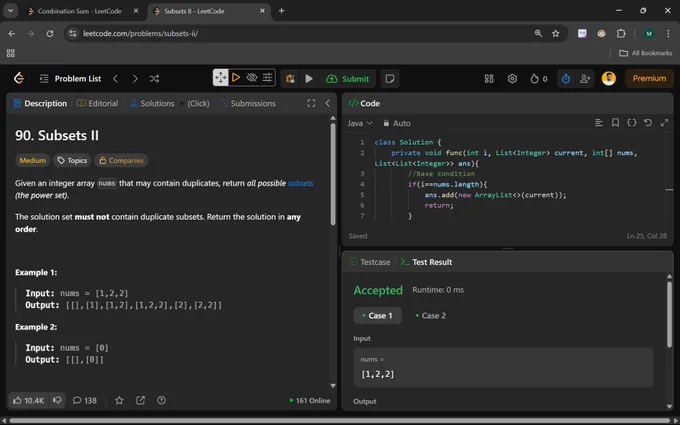
Task: Pick a random problem shuffle icon
Action: click(154, 78)
